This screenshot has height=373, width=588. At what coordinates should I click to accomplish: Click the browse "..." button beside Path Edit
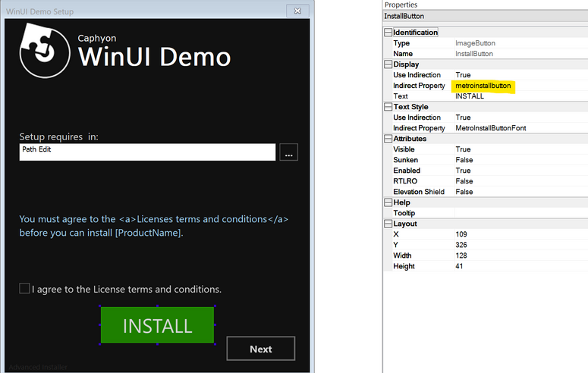288,152
